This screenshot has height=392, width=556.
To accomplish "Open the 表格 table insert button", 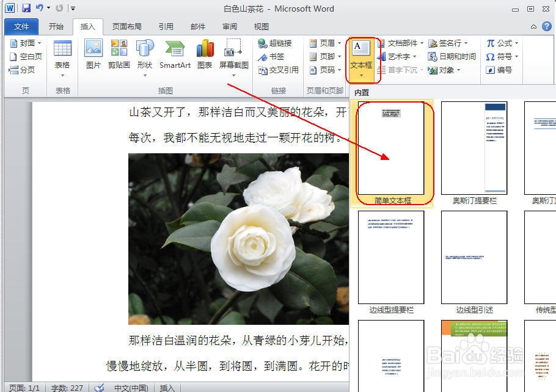I will coord(62,59).
